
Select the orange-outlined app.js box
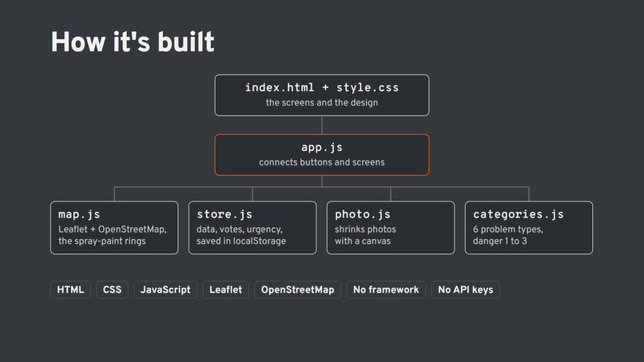point(321,155)
